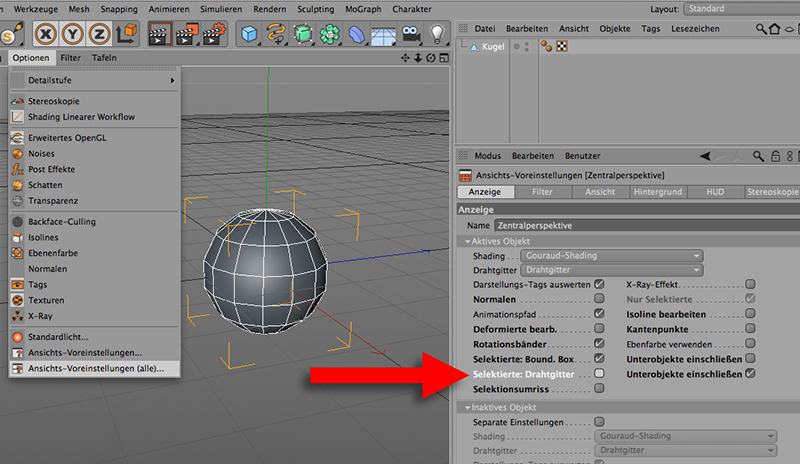This screenshot has height=464, width=800.
Task: Open the Gouraud-Shading dropdown under Aktives Objekt
Action: click(x=607, y=256)
